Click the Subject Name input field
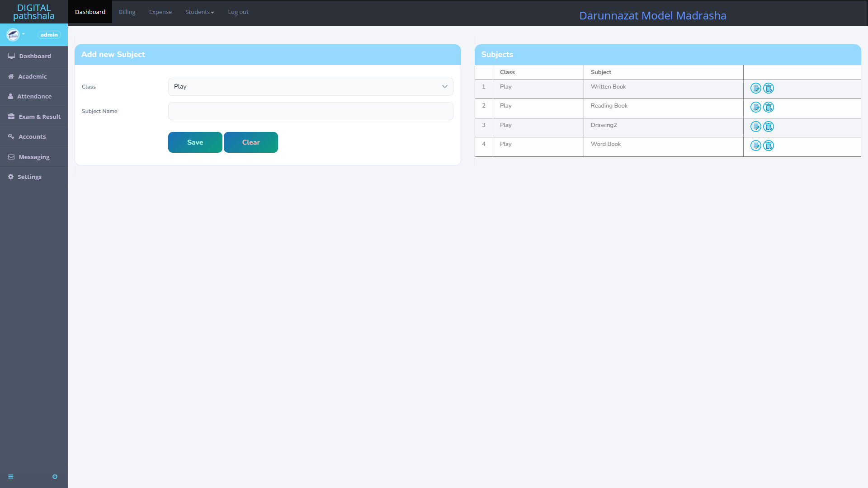The width and height of the screenshot is (868, 488). point(311,111)
